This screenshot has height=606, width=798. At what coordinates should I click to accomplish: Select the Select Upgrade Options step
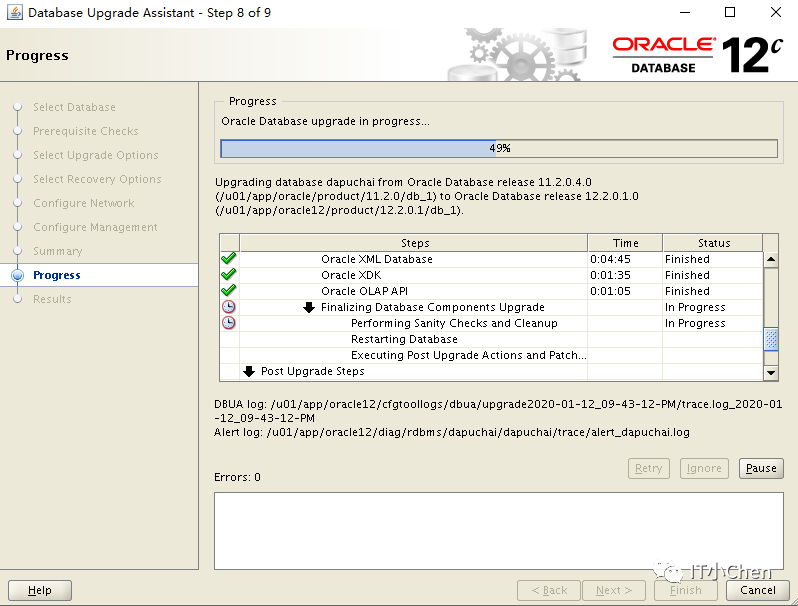(x=96, y=155)
